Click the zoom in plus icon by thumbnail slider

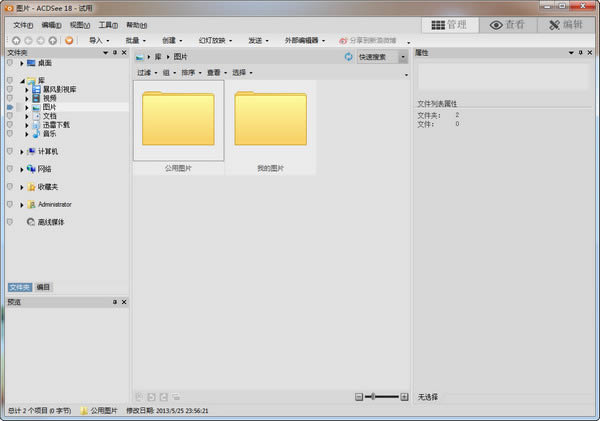click(x=404, y=397)
